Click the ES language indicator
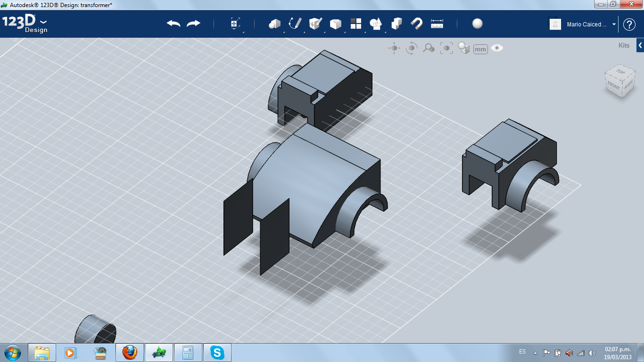Image resolution: width=644 pixels, height=362 pixels. pyautogui.click(x=522, y=352)
